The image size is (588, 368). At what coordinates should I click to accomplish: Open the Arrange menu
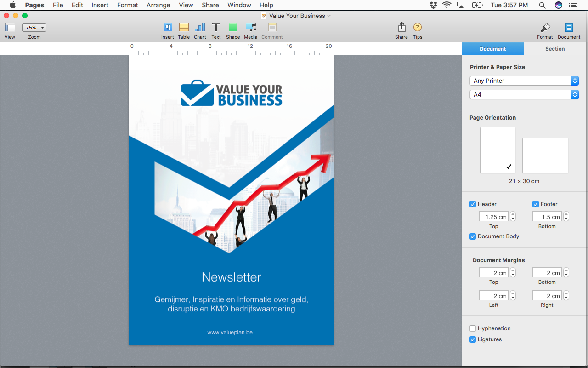point(158,5)
